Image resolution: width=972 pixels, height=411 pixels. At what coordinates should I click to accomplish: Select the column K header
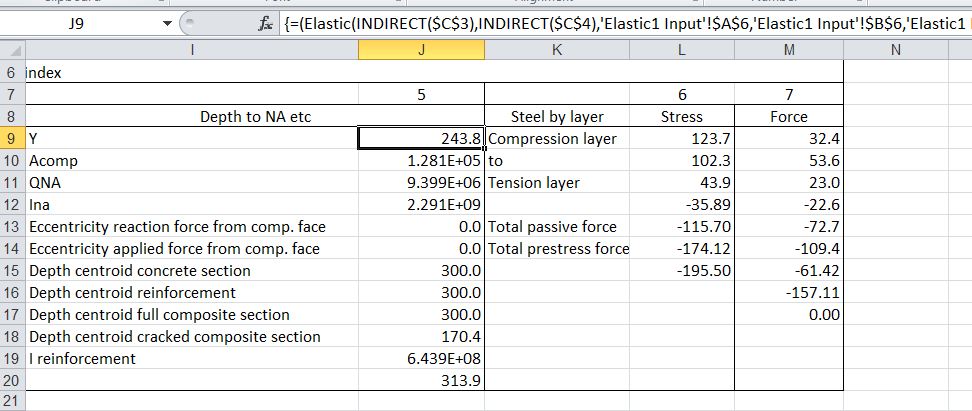pos(557,50)
